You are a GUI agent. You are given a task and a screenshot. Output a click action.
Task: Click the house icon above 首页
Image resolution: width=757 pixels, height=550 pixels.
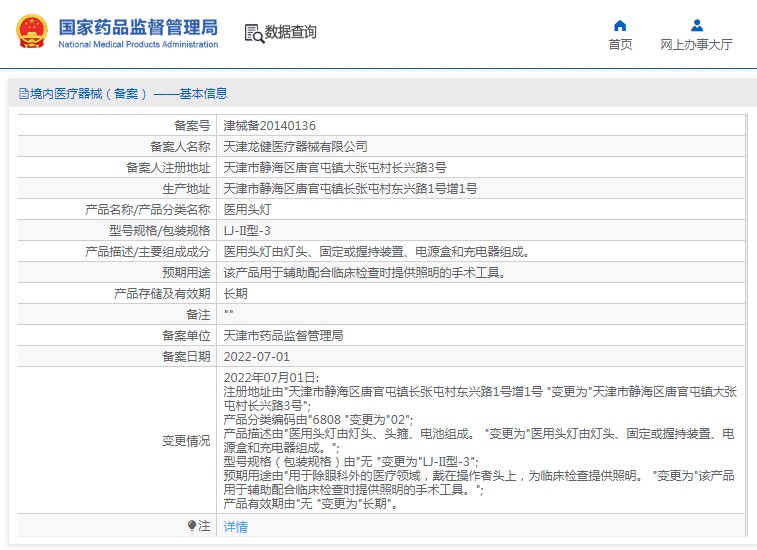coord(620,25)
